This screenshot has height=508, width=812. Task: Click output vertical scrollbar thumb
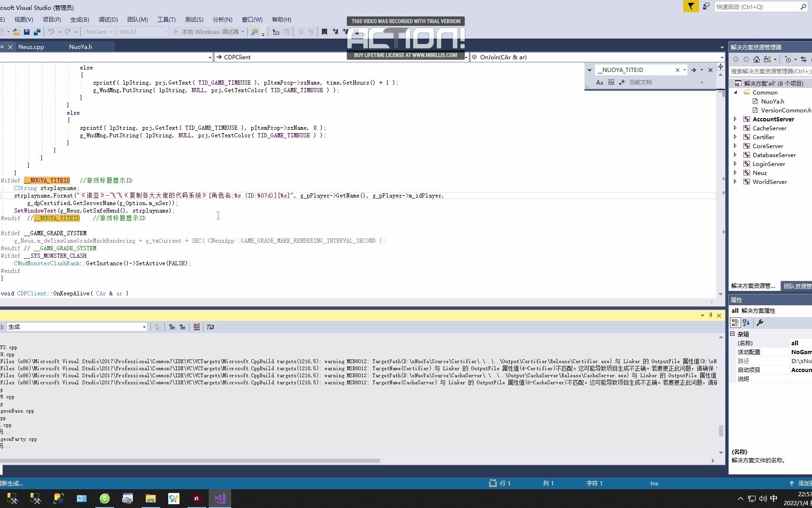[x=721, y=431]
